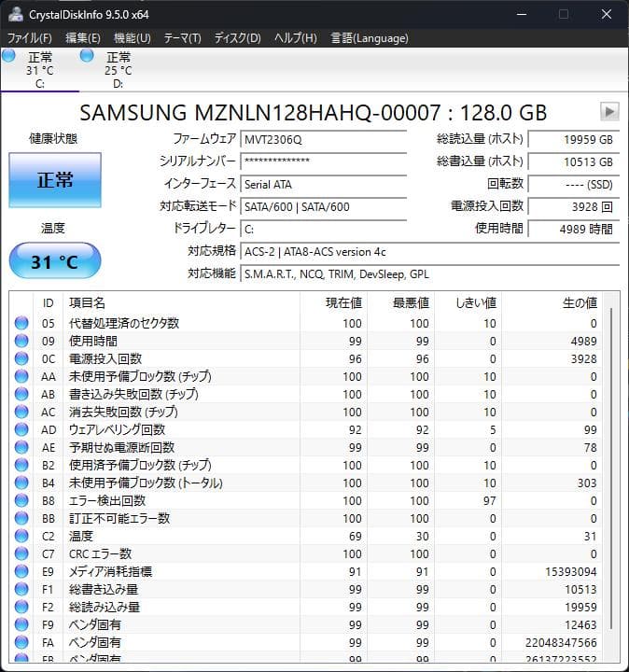The width and height of the screenshot is (629, 672).
Task: Click raw value 15393094 in E9 row
Action: [x=571, y=572]
